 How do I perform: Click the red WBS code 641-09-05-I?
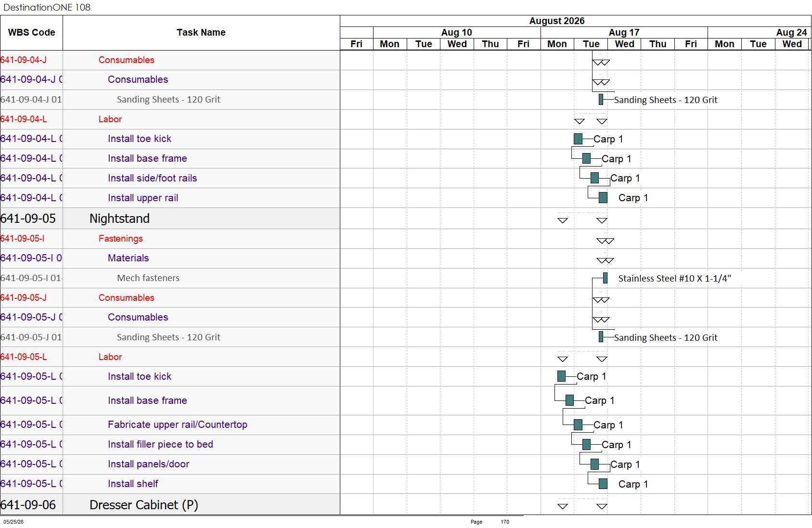[x=23, y=239]
